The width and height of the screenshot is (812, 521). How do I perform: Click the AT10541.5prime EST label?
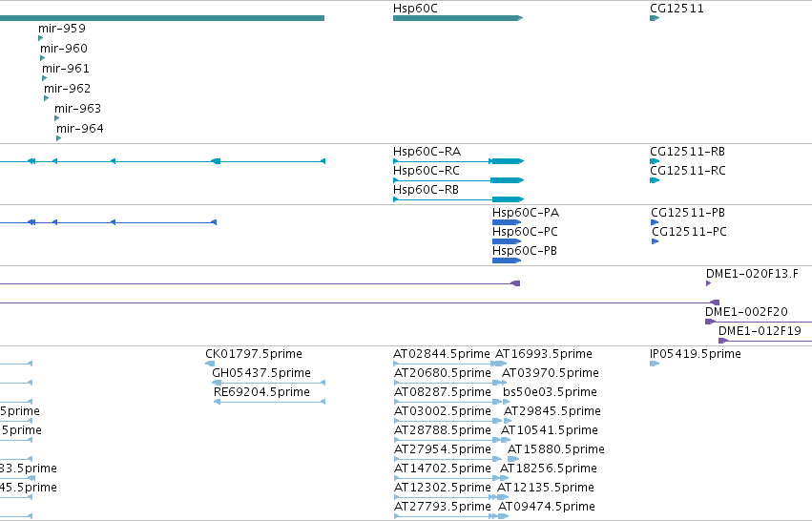tap(549, 431)
